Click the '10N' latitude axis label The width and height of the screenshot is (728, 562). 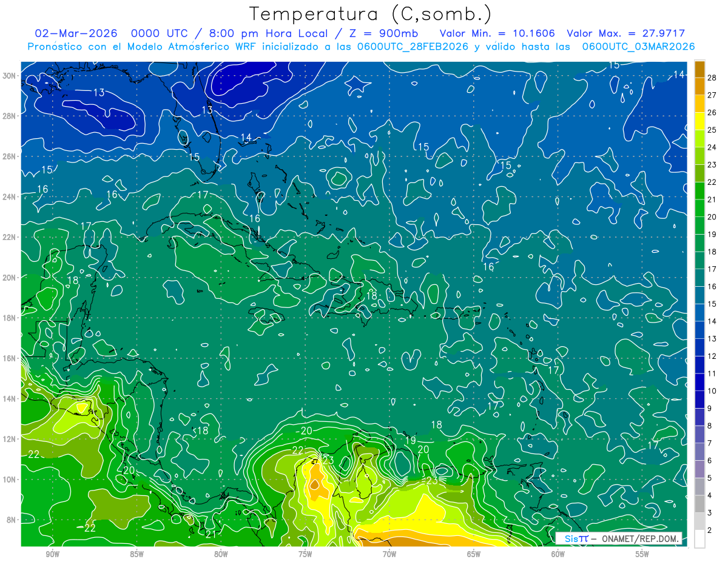[10, 479]
